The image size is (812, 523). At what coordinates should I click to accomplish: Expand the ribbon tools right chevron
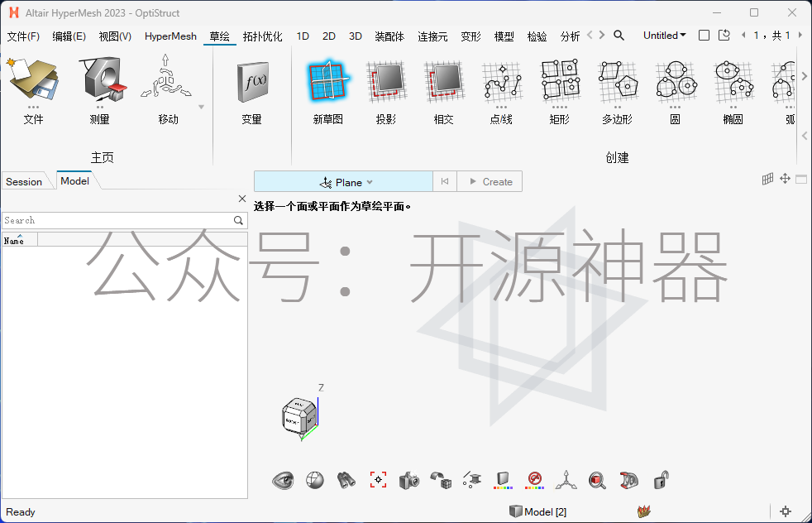click(805, 76)
